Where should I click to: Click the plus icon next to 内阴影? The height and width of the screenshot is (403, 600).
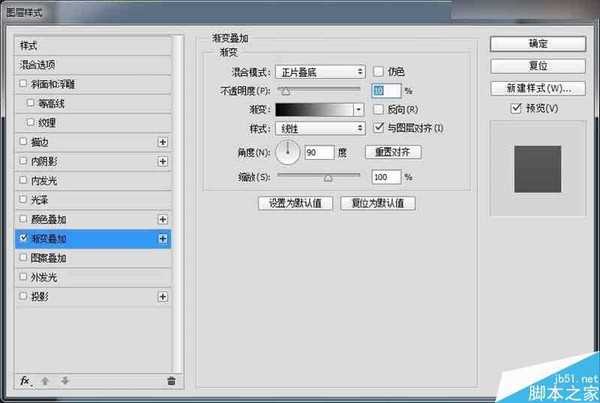tap(163, 162)
